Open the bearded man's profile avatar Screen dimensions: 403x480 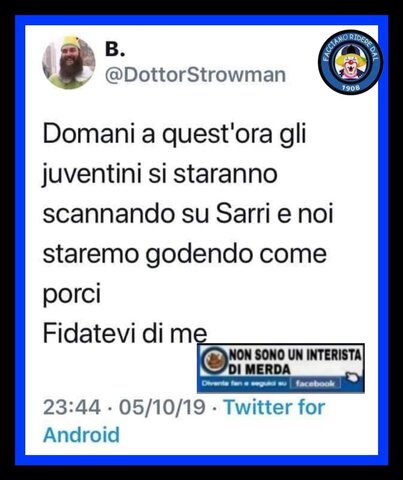pos(69,63)
